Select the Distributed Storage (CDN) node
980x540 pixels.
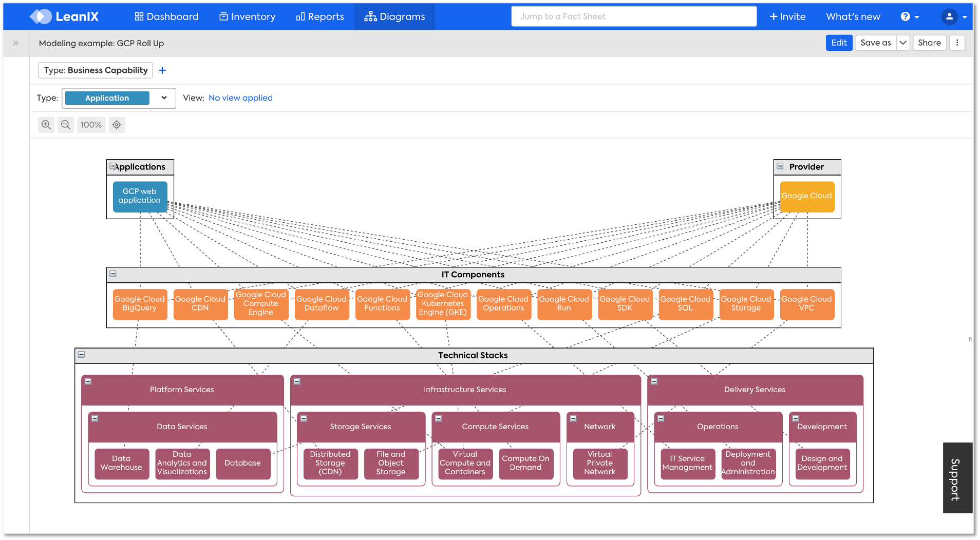330,464
